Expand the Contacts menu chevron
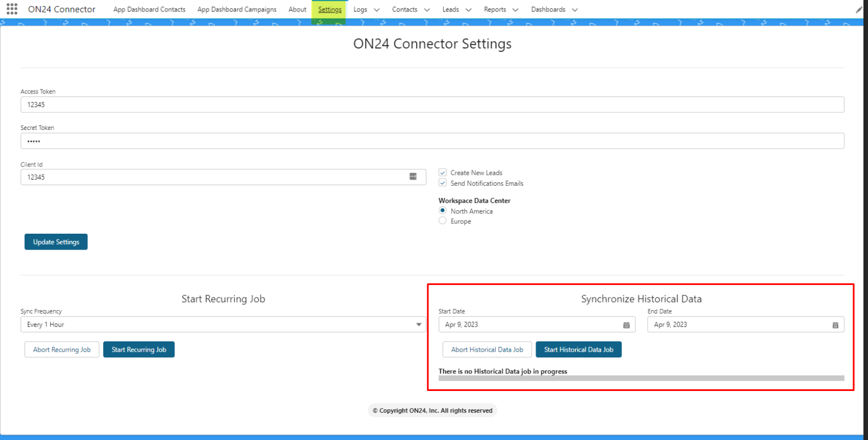 point(427,10)
